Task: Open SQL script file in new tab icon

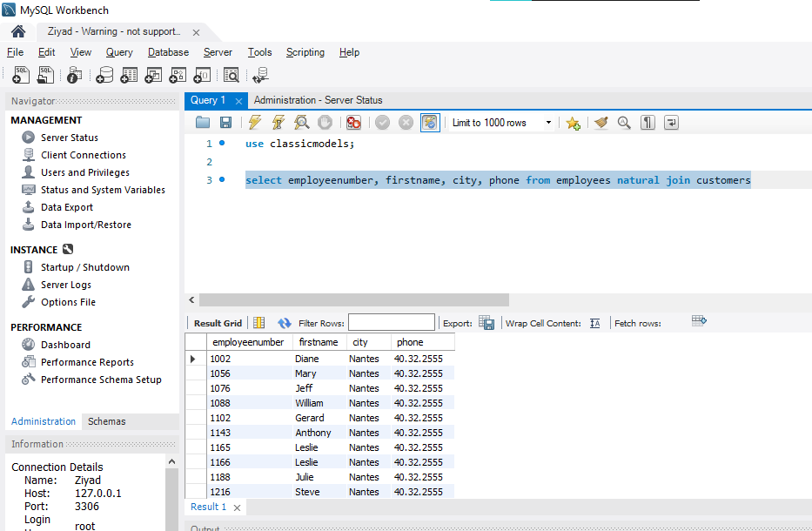Action: point(45,75)
